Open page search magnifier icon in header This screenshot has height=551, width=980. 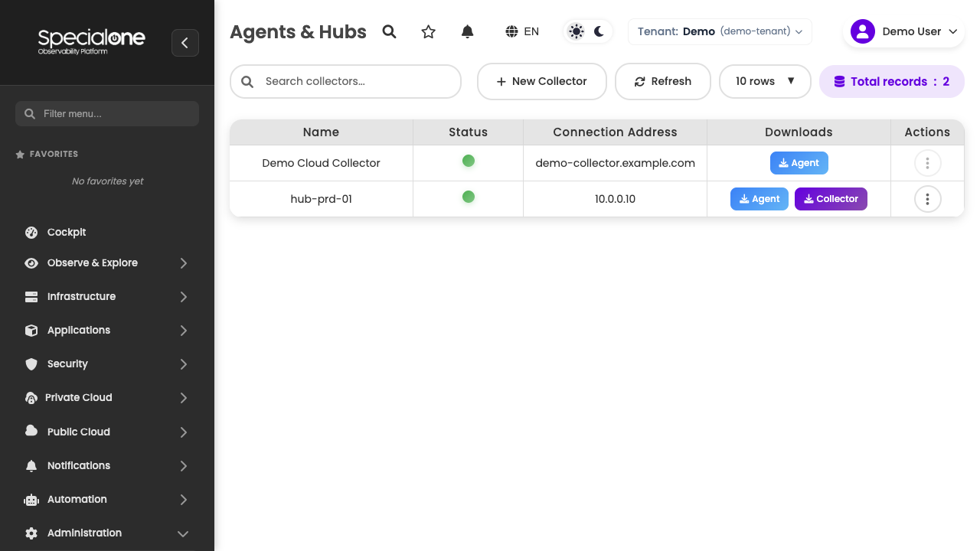coord(390,31)
